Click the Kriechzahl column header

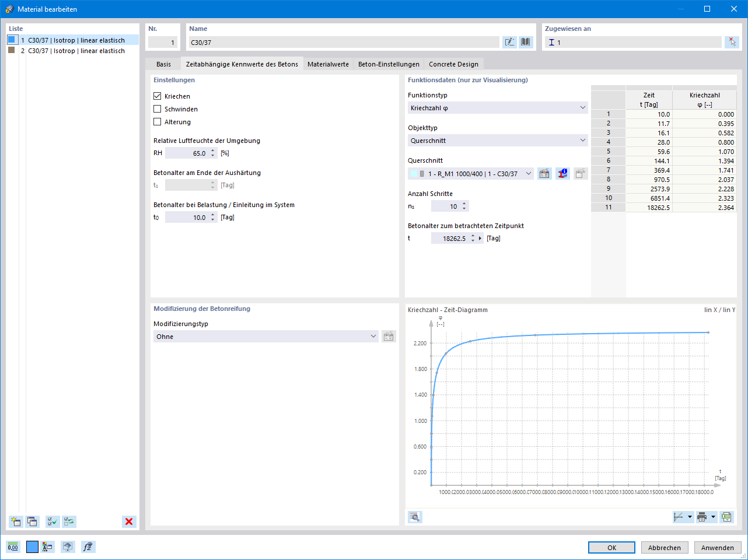tap(704, 100)
